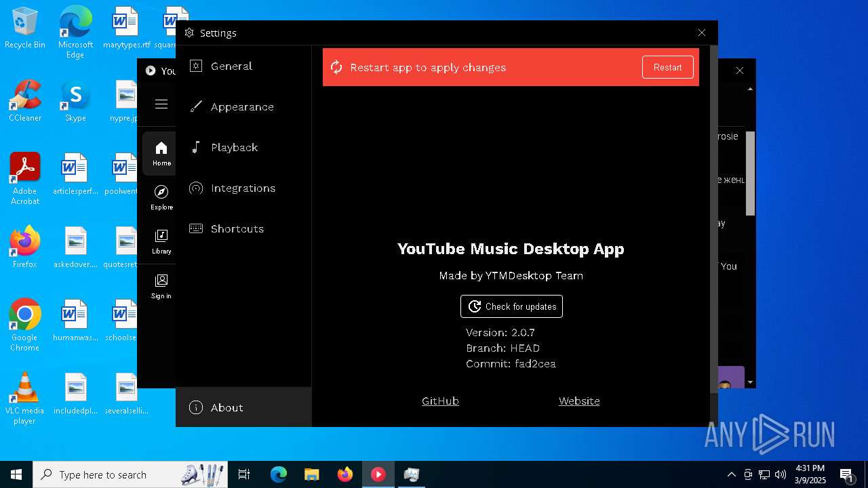868x488 pixels.
Task: Select the Skype desktop shortcut
Action: coord(75,101)
